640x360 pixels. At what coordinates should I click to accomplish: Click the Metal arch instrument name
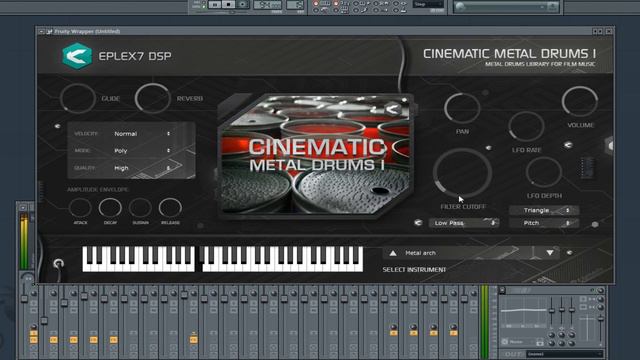[420, 253]
